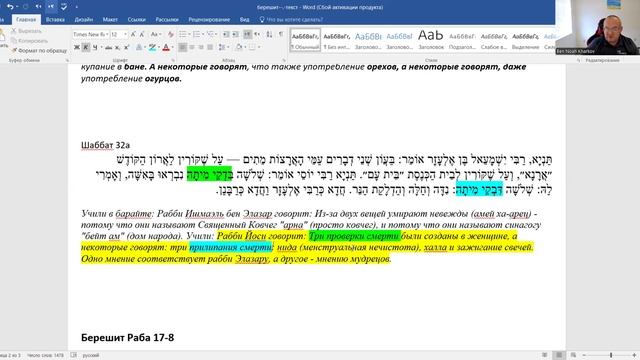Open proofing errors icon in status bar
Image resolution: width=640 pixels, height=360 pixels.
tap(74, 355)
